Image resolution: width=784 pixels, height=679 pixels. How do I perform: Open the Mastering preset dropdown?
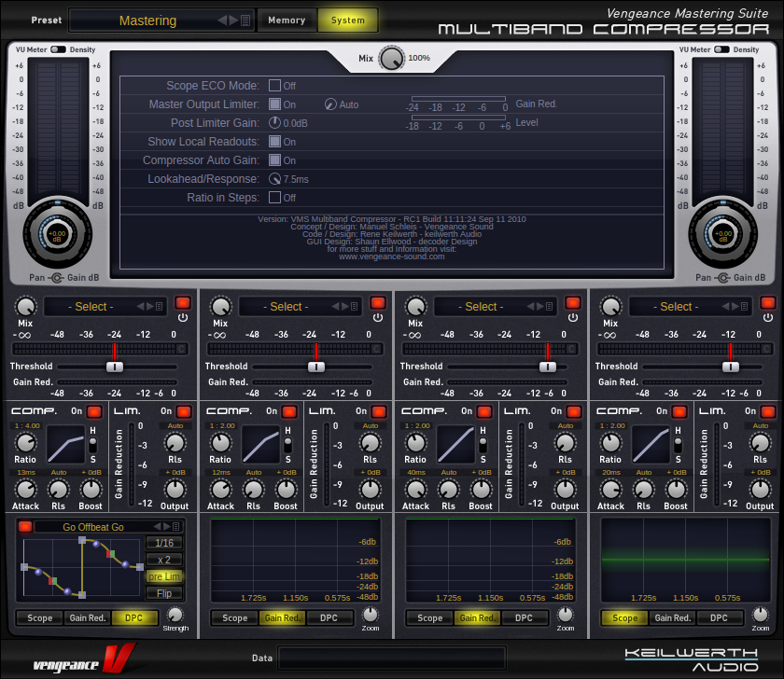(x=161, y=21)
